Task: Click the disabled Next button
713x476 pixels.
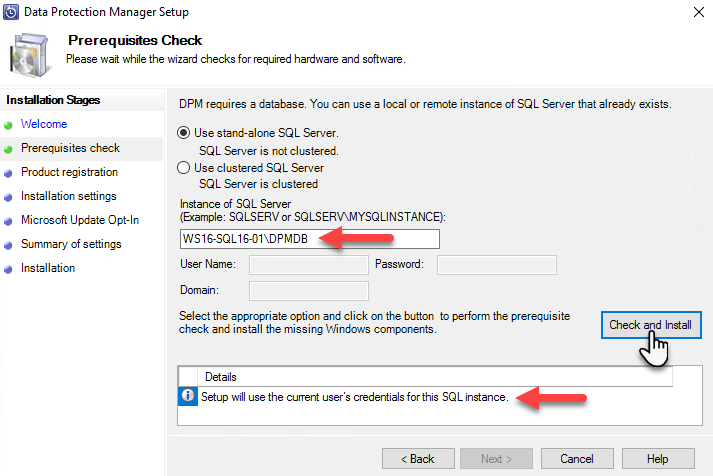Action: [496, 459]
